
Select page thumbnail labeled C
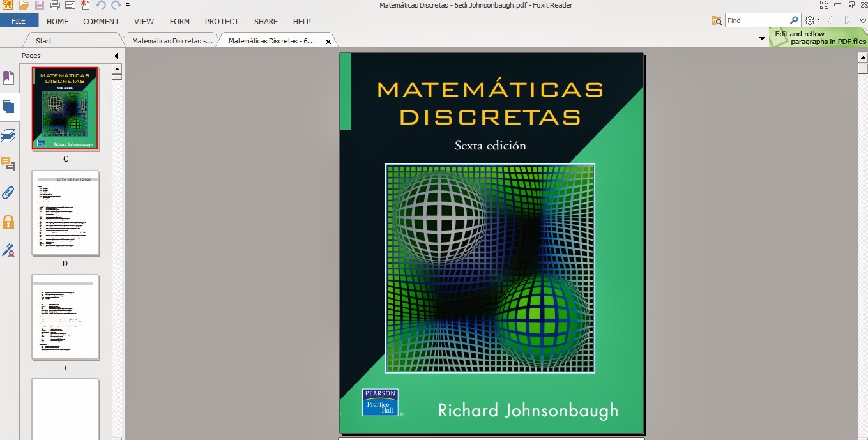(x=65, y=109)
